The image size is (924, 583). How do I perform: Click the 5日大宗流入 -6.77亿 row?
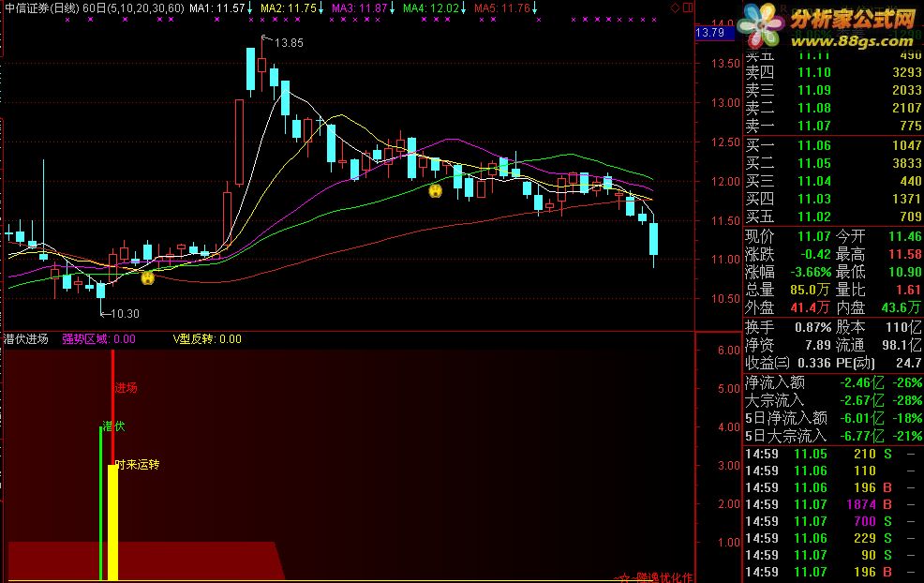click(833, 436)
